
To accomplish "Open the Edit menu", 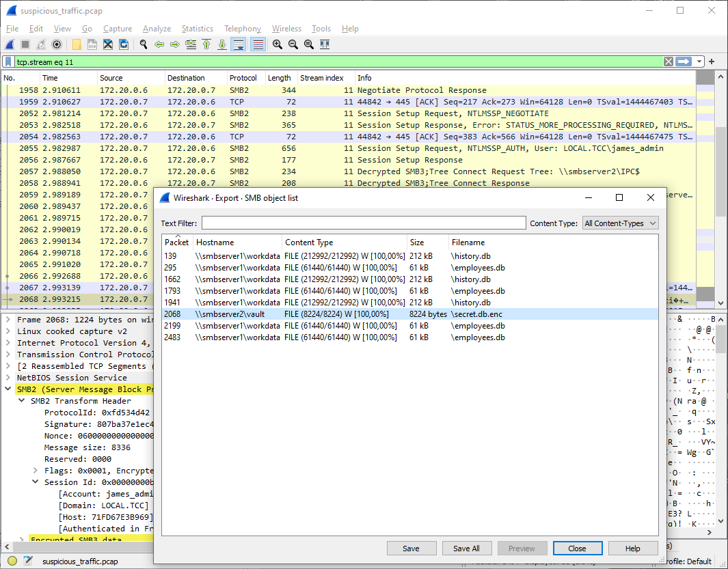I will 36,29.
